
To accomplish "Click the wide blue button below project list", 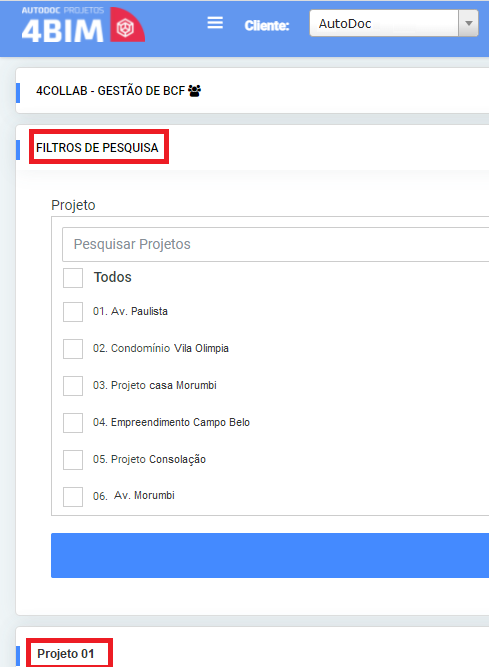I will click(270, 555).
